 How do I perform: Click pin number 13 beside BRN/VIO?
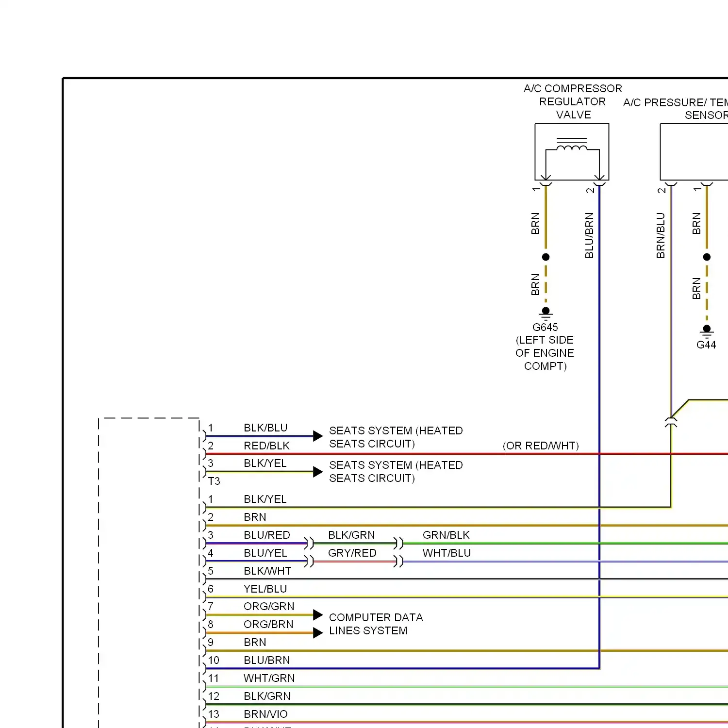click(214, 714)
